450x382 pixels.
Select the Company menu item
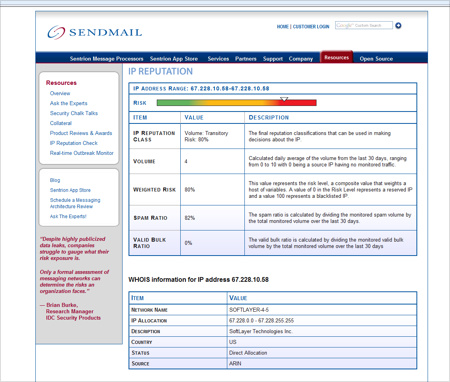[x=301, y=59]
